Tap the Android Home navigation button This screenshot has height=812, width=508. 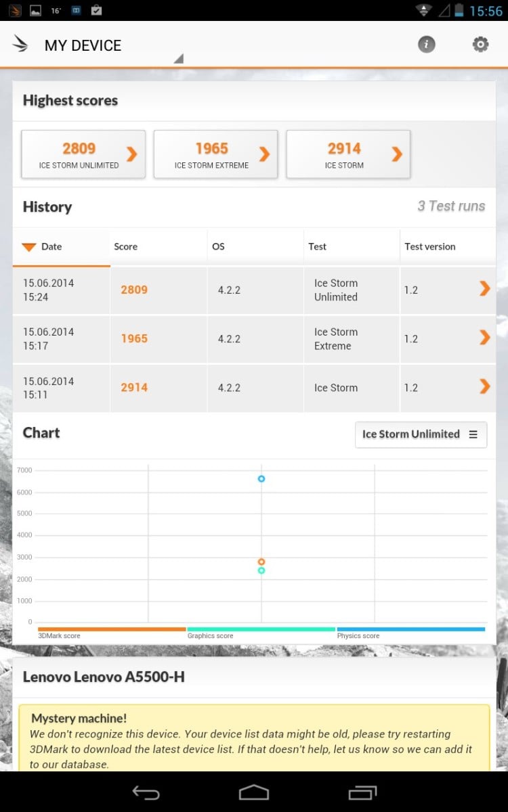click(254, 792)
